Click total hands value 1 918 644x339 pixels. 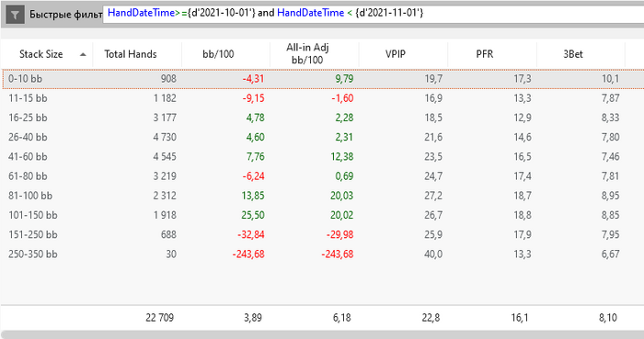click(165, 215)
